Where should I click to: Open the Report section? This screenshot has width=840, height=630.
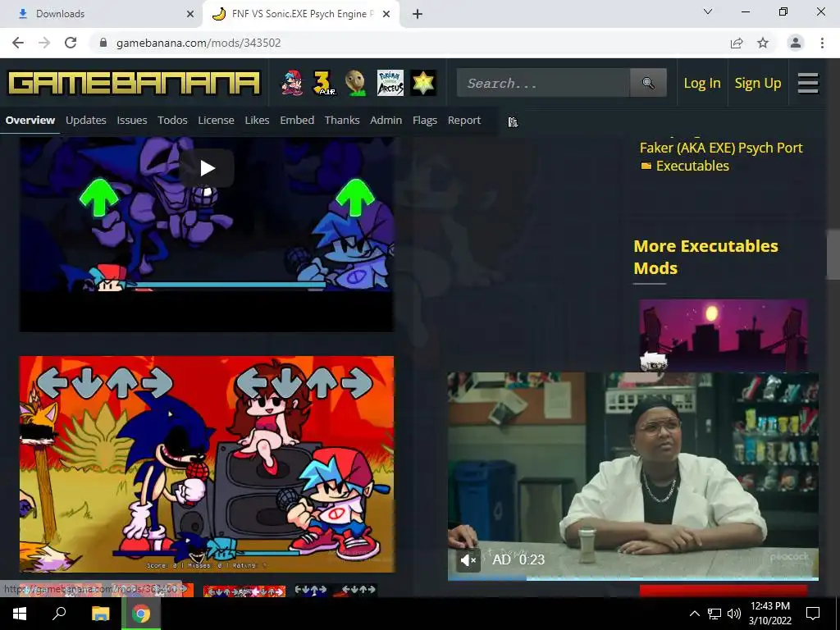[x=464, y=120]
